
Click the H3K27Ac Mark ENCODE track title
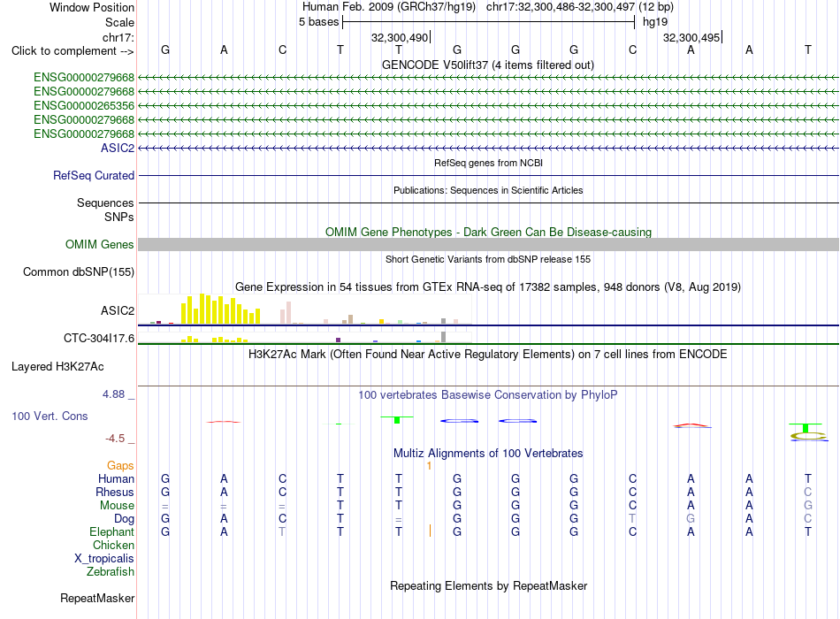[488, 355]
